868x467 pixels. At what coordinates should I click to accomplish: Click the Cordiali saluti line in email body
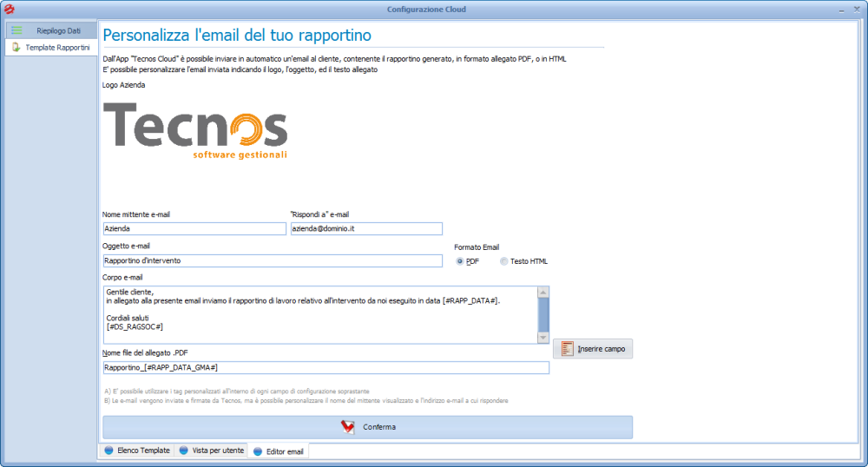tap(128, 319)
